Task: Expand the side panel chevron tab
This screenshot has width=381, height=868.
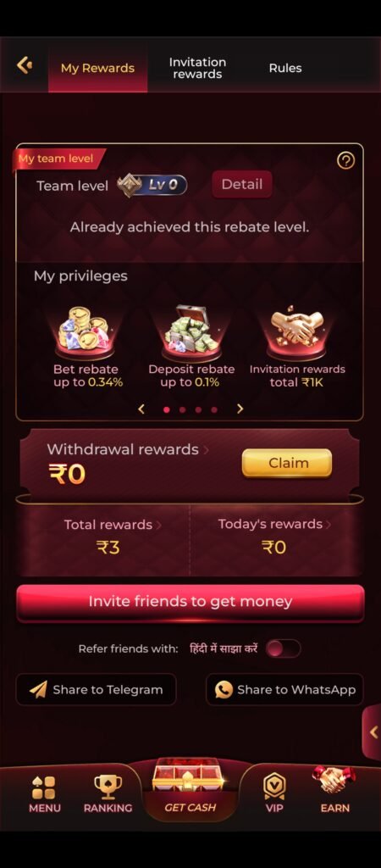Action: (x=373, y=732)
